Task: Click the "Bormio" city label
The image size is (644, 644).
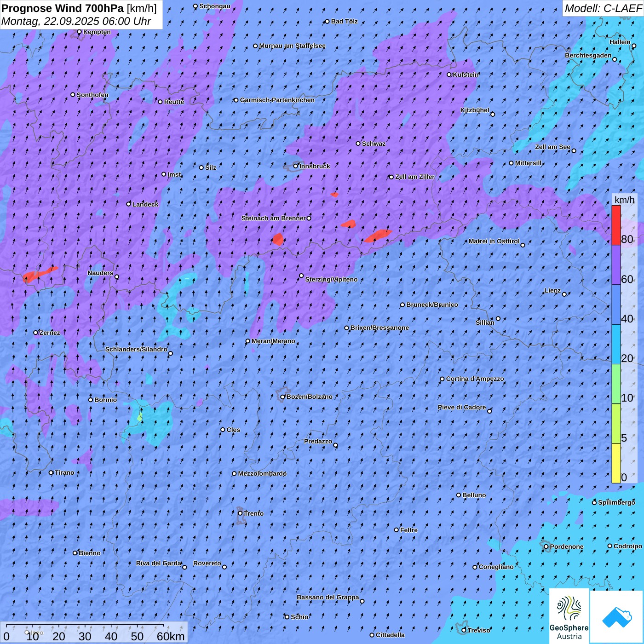Action: [x=105, y=400]
